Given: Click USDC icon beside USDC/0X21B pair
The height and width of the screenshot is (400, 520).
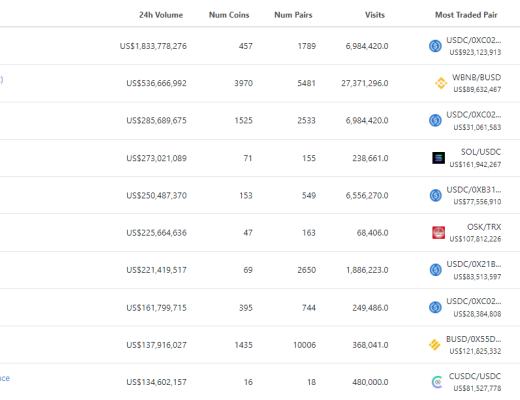Looking at the screenshot, I should [435, 270].
